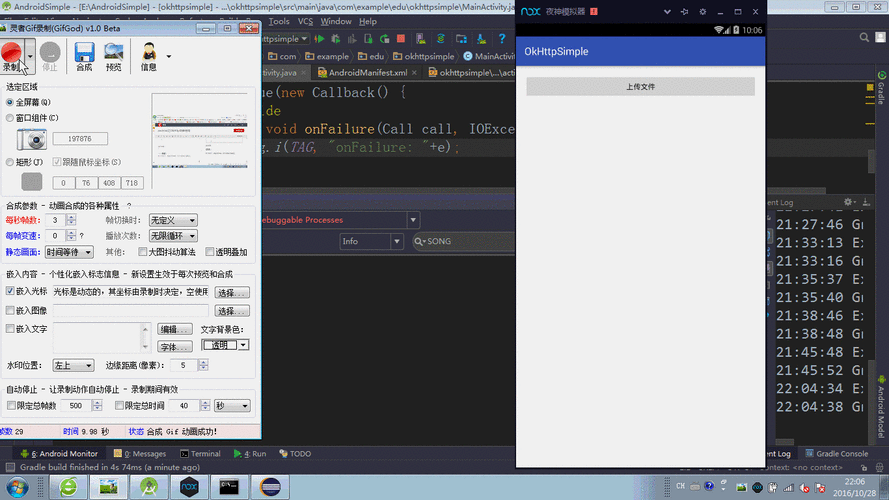Open the 帧切换时 dropdown showing 无定义

tap(172, 220)
